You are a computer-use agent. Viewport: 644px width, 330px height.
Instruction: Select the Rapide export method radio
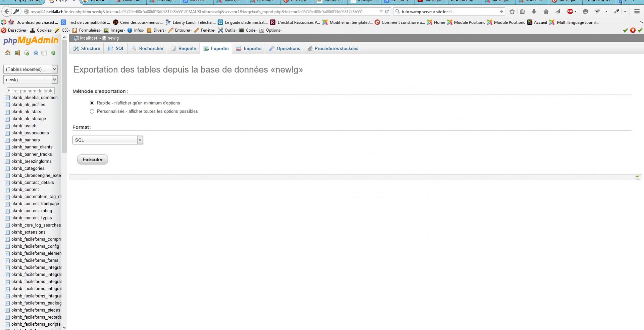[x=92, y=103]
